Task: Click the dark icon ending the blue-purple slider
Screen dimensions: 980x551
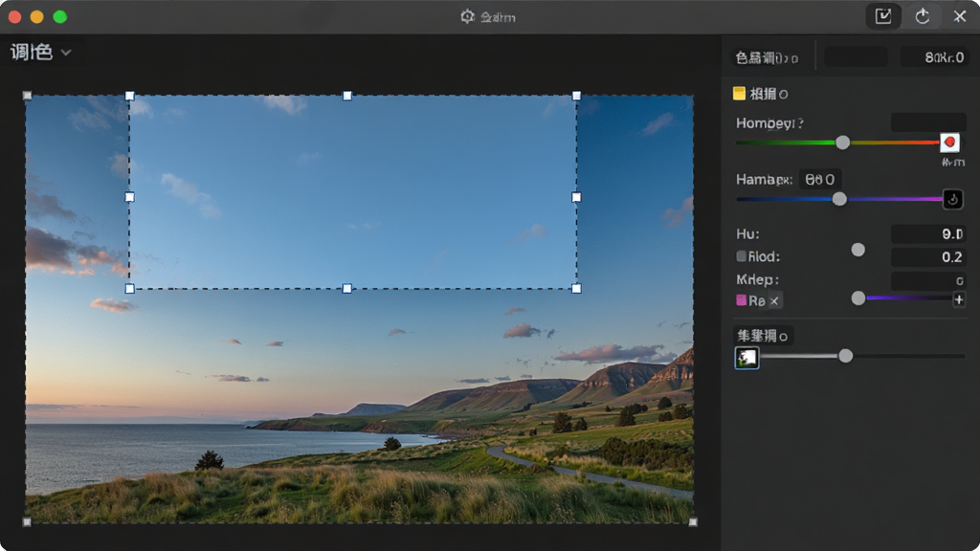Action: [952, 200]
